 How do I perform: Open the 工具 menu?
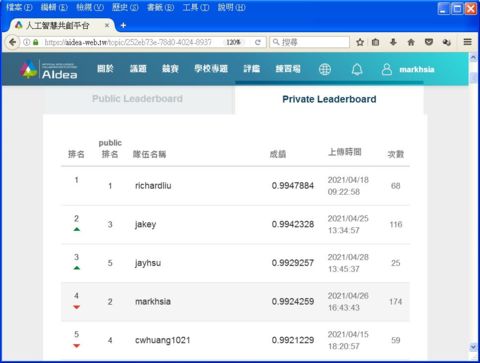(196, 7)
